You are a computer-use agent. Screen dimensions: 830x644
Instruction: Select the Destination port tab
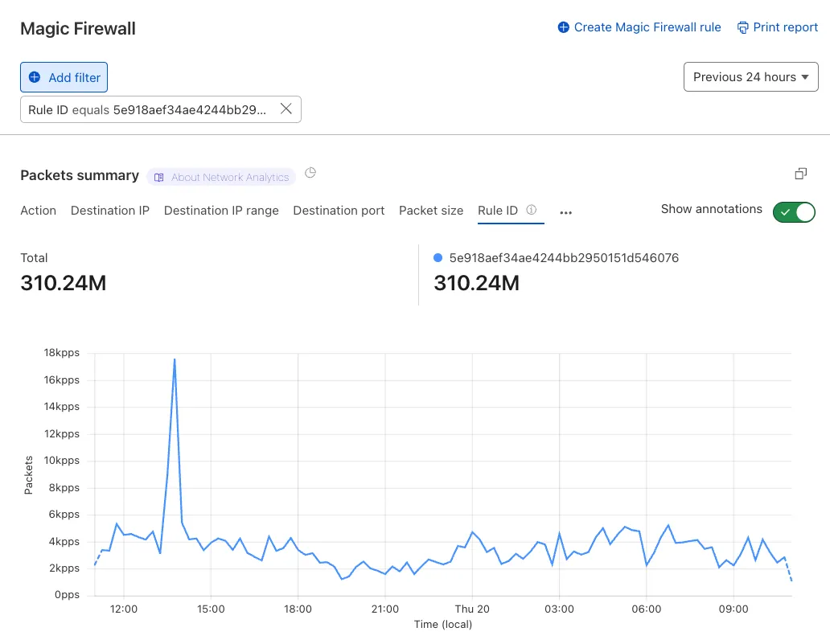[339, 211]
